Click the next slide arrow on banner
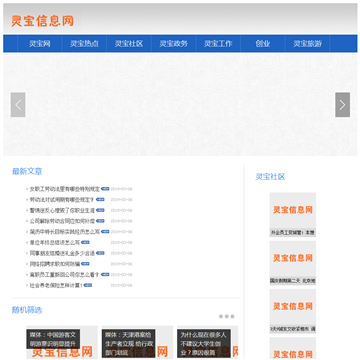This screenshot has height=360, width=360. (x=342, y=105)
